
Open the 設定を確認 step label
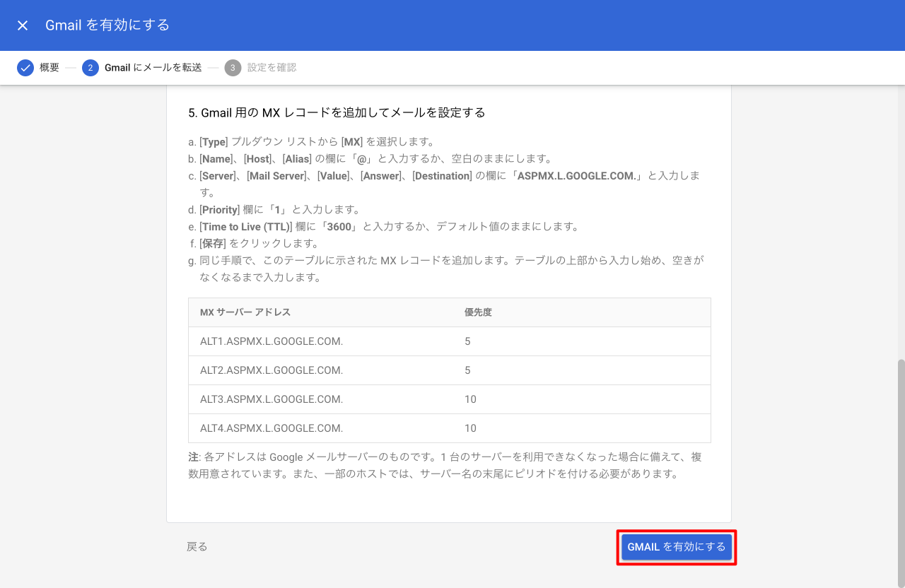[271, 68]
